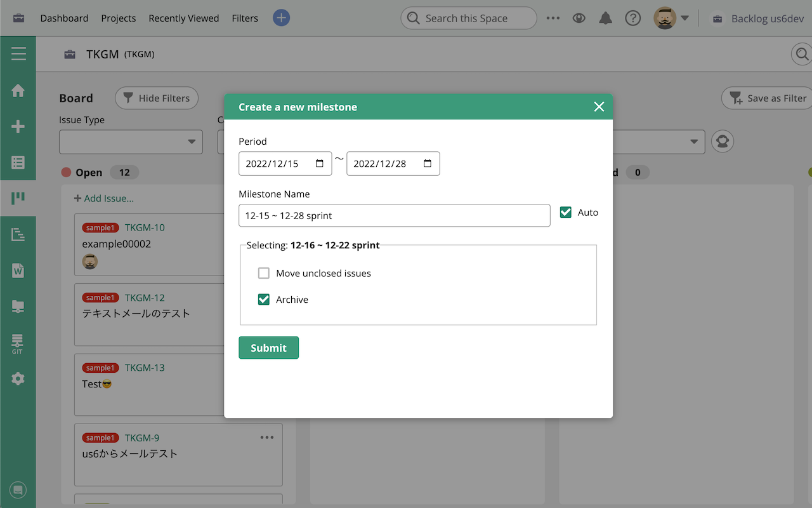Open notifications via the bell icon
The width and height of the screenshot is (812, 508).
click(x=605, y=18)
